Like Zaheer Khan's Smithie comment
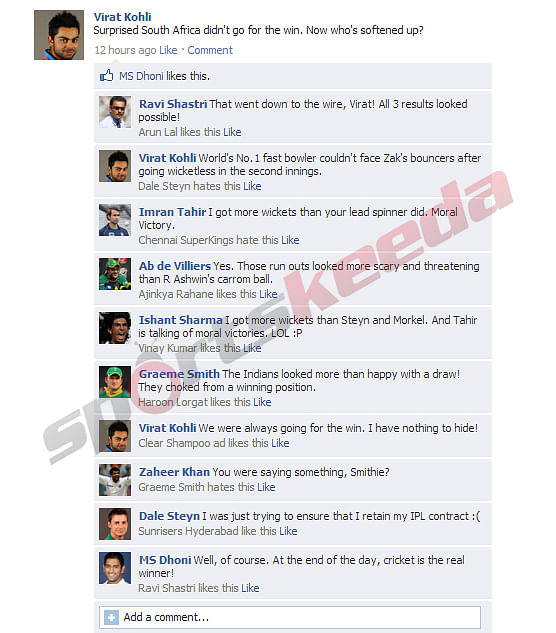Image resolution: width=556 pixels, height=633 pixels. 266,487
